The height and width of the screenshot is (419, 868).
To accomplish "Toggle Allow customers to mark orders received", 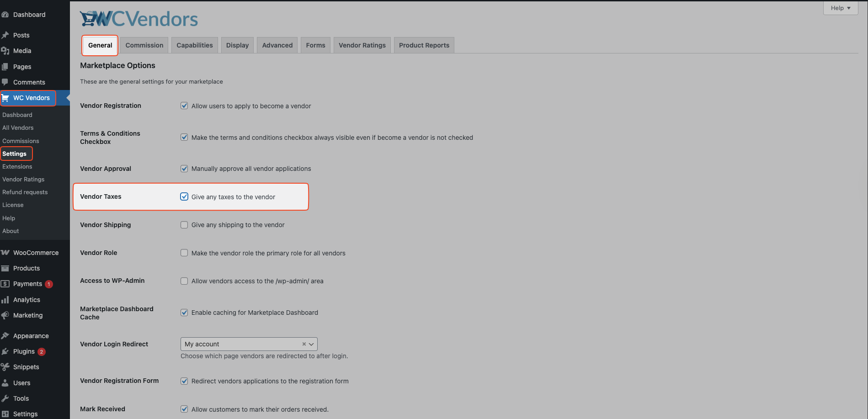I will [x=184, y=409].
